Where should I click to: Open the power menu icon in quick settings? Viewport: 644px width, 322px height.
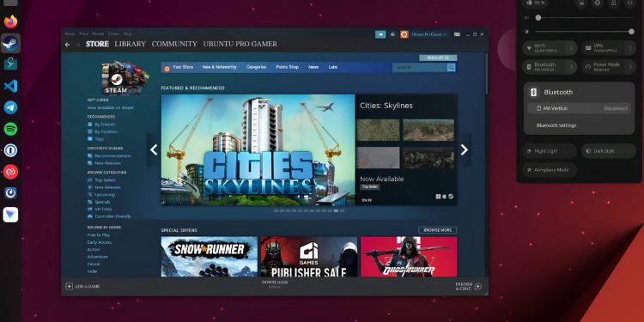point(630,3)
